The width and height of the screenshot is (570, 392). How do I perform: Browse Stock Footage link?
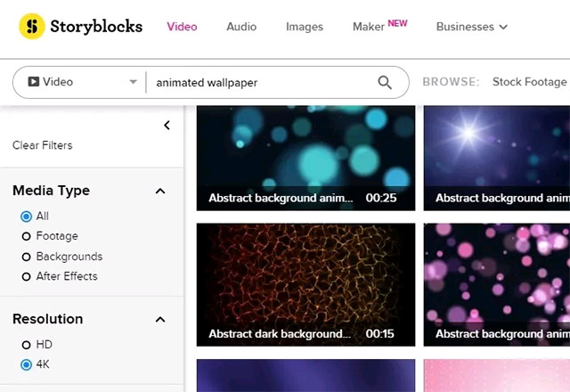(529, 82)
